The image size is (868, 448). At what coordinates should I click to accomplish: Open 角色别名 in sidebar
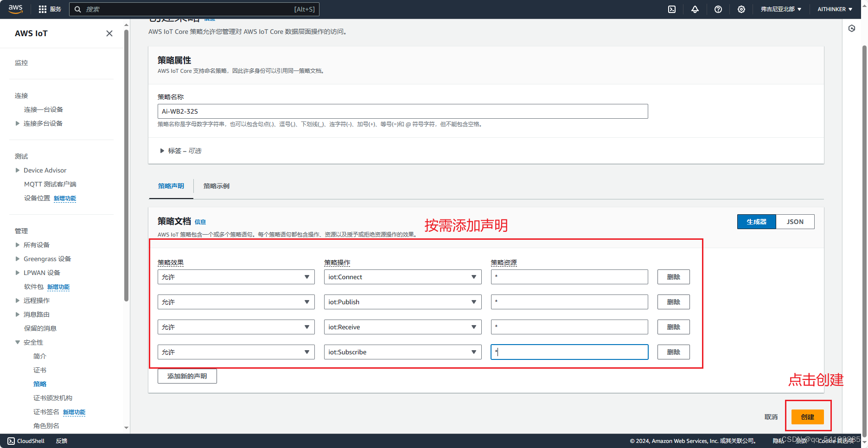46,426
